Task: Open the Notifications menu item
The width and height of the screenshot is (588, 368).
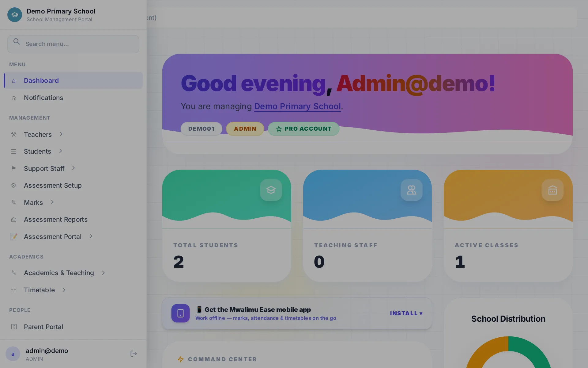Action: coord(73,98)
